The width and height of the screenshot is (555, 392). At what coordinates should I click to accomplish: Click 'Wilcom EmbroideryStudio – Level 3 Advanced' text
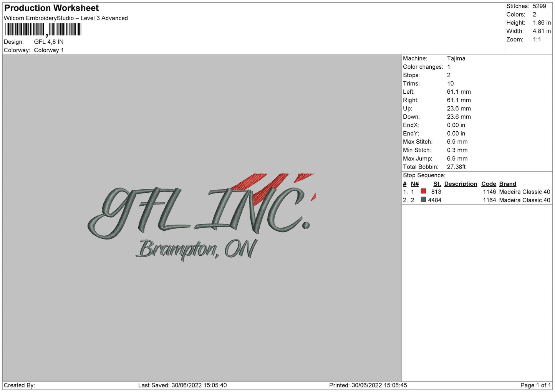[x=66, y=18]
